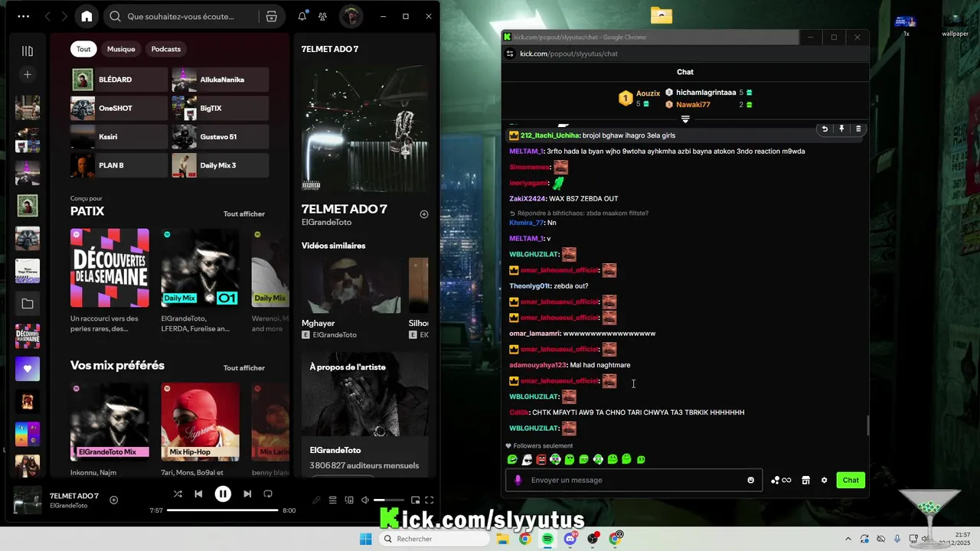Show lyrics with microphone icon

(x=316, y=500)
